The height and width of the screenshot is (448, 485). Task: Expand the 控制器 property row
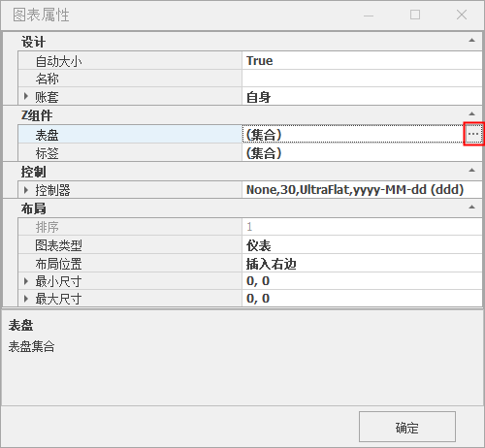click(x=26, y=190)
